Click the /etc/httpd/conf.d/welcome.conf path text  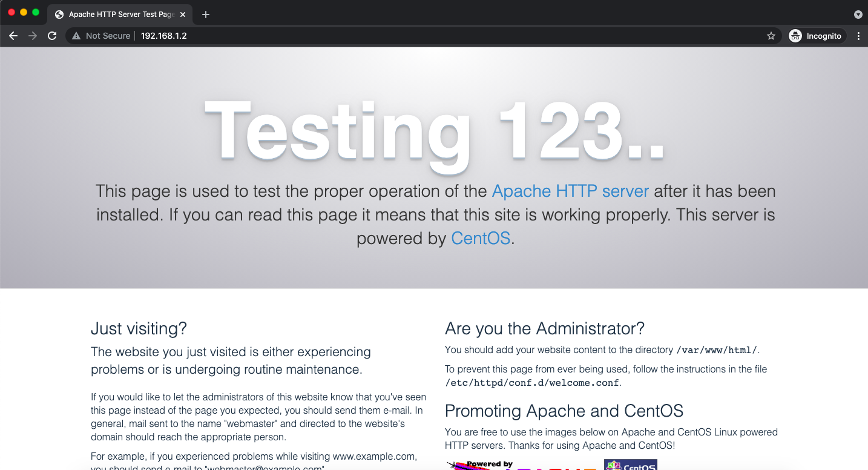[532, 383]
